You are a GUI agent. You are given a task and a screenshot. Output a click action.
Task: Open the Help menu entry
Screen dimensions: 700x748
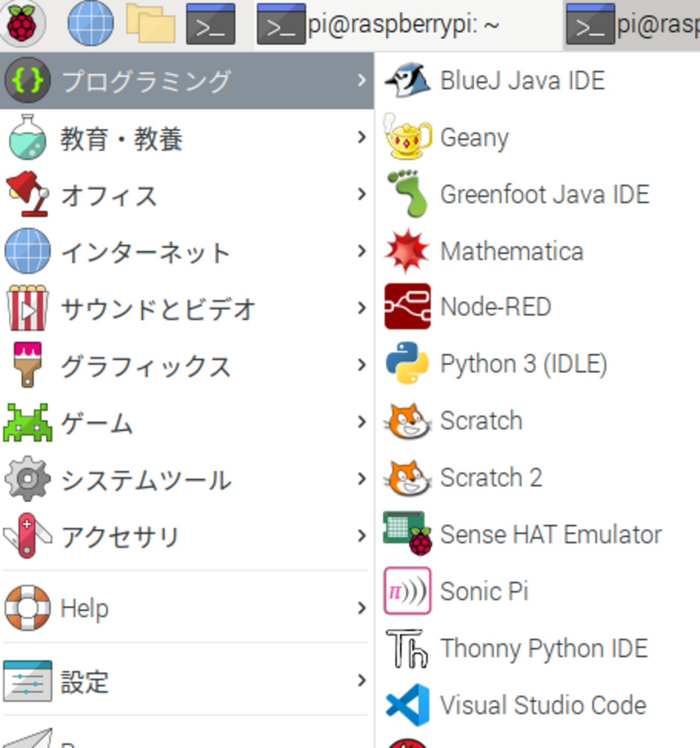pos(186,608)
